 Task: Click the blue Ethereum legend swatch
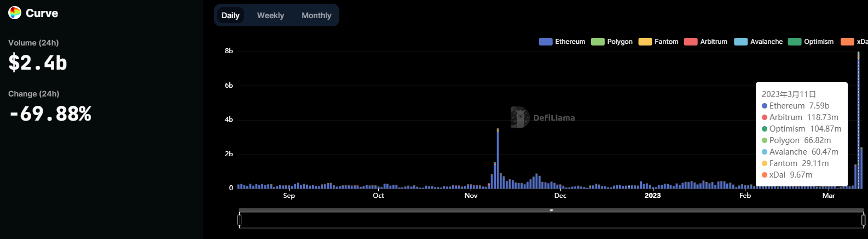point(545,42)
